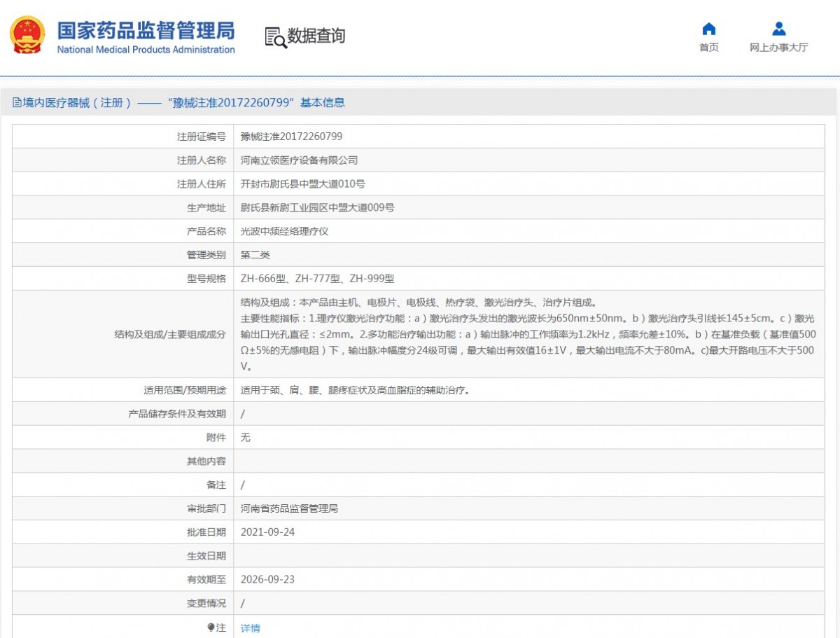Click the 批准日期 label
Image resolution: width=840 pixels, height=638 pixels.
click(x=206, y=532)
